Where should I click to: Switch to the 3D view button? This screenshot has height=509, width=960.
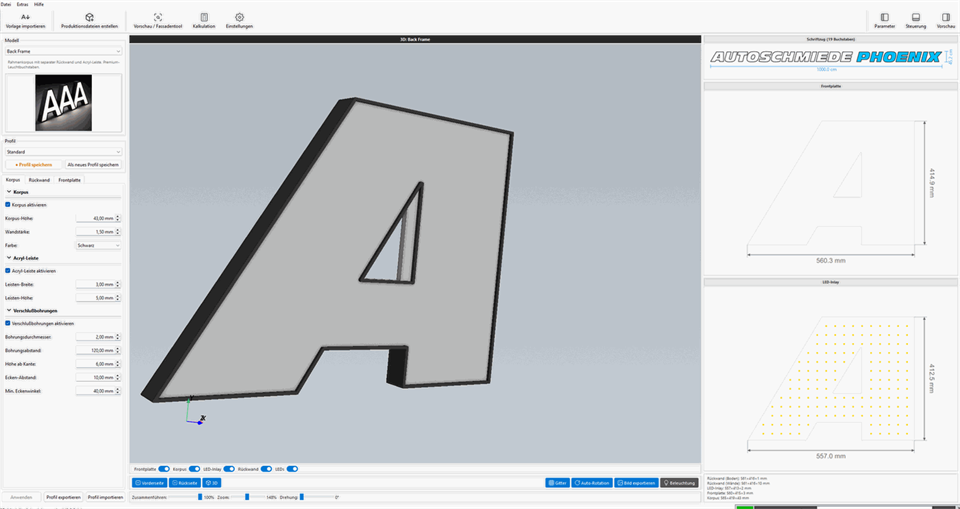[x=211, y=483]
